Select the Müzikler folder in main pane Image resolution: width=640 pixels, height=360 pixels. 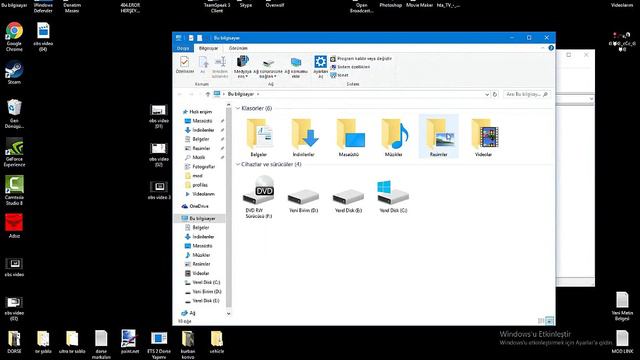[x=393, y=138]
